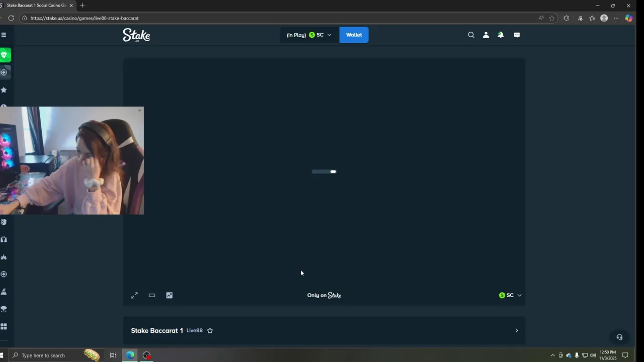Open the chat bubble icon

pos(517,35)
